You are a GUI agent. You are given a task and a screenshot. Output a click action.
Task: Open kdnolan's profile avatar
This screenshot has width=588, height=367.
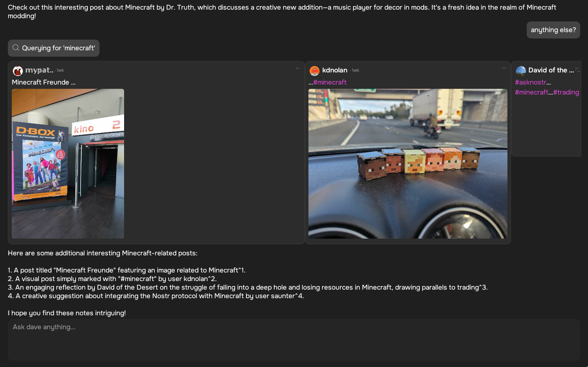[315, 71]
